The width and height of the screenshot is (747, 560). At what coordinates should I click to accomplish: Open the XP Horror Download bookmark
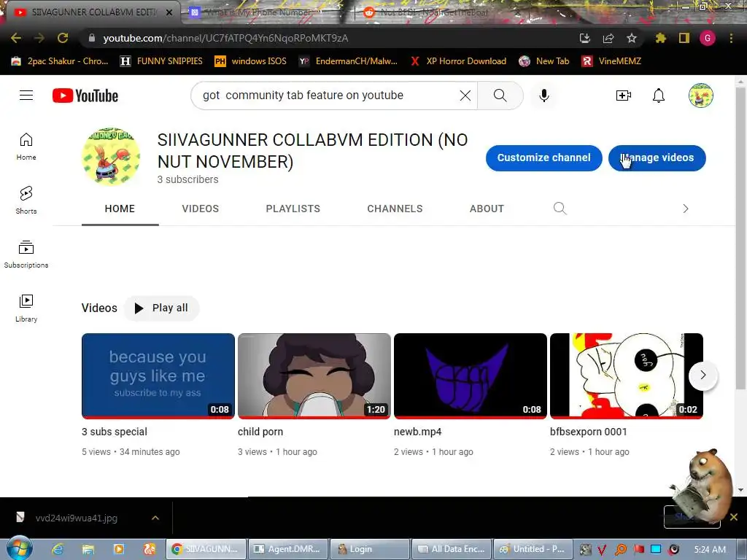[458, 61]
